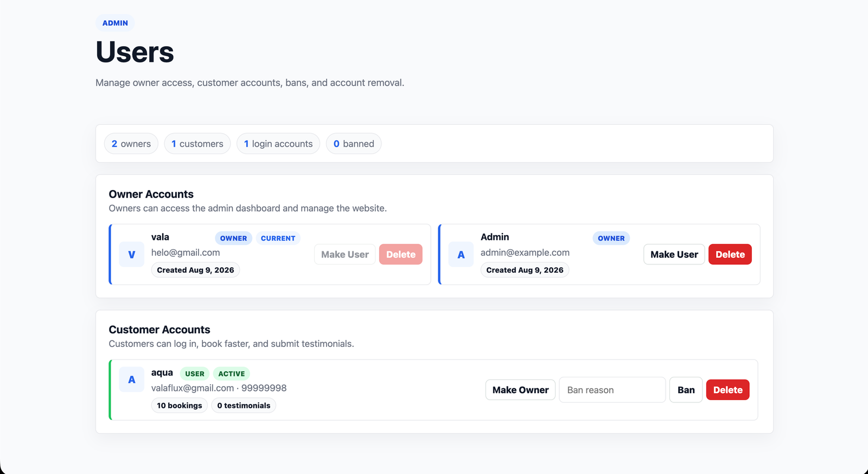Click Make User for vala account
Viewport: 868px width, 474px height.
[344, 254]
